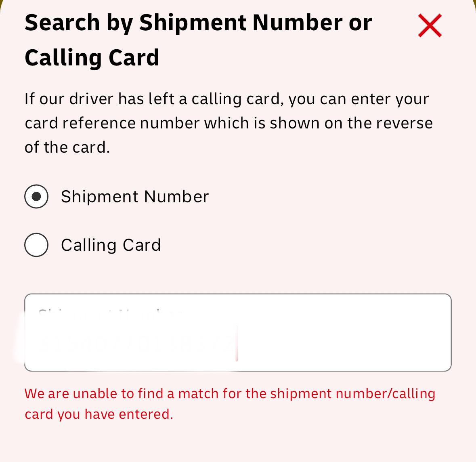Click "Calling Card" in the dialog heading

[x=92, y=57]
